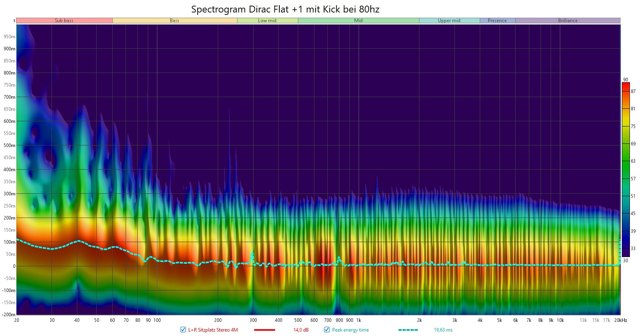Click the '200' frequency axis label
The image size is (644, 336).
pyautogui.click(x=218, y=320)
